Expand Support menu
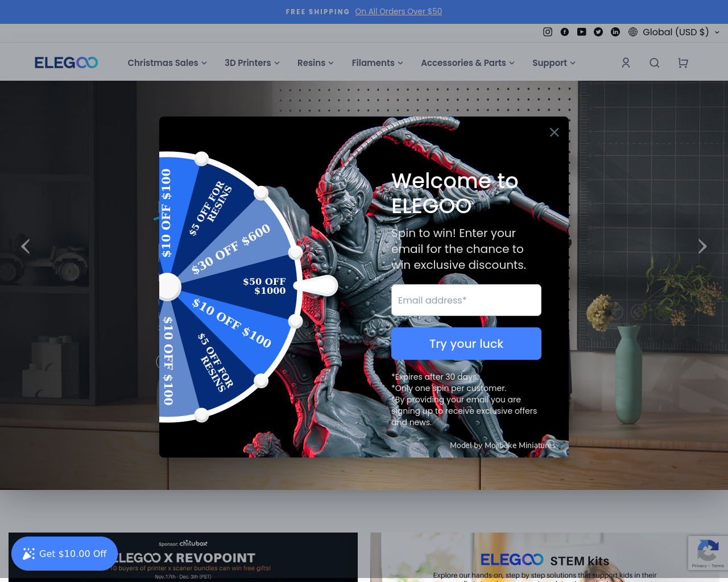This screenshot has width=728, height=582. pos(554,63)
